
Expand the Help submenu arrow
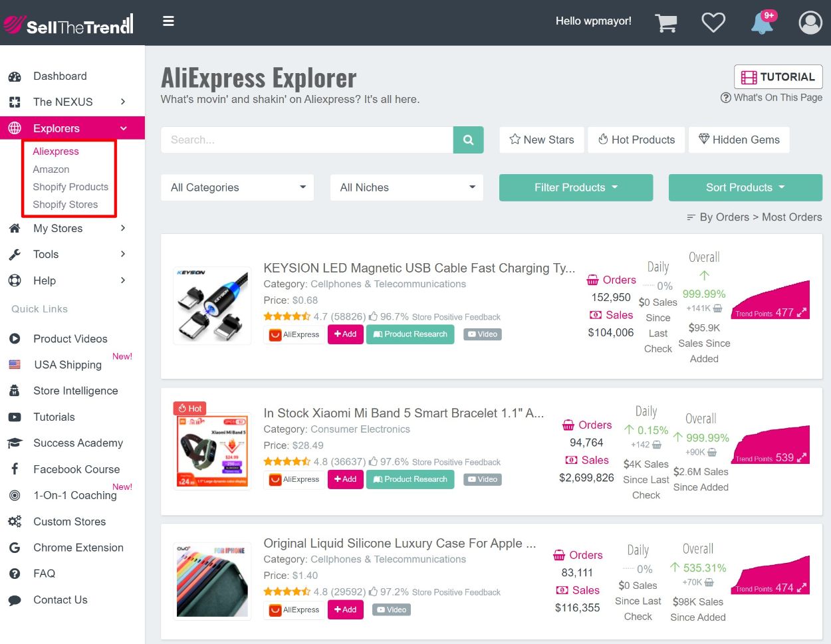coord(123,280)
